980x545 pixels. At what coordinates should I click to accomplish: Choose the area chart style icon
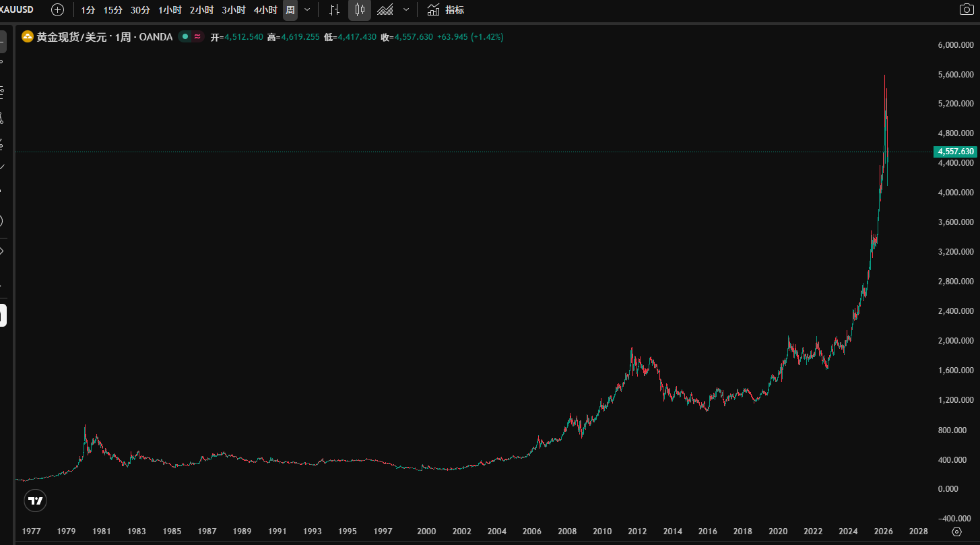click(385, 10)
